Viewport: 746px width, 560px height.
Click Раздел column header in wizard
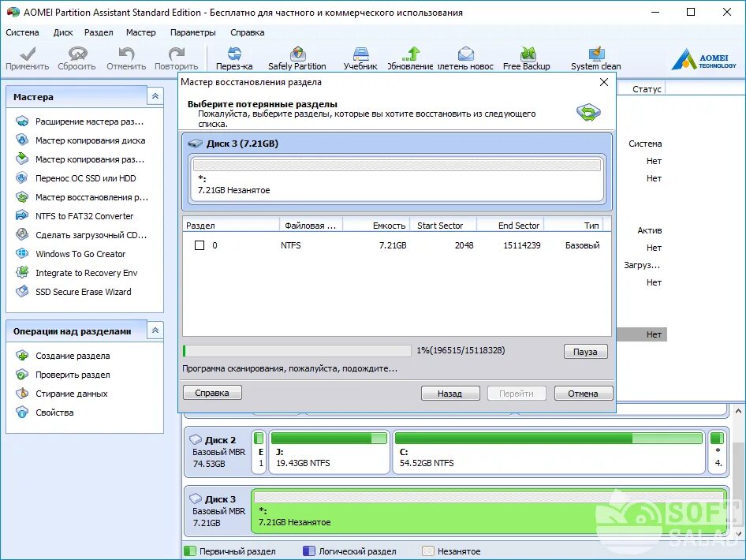(231, 226)
